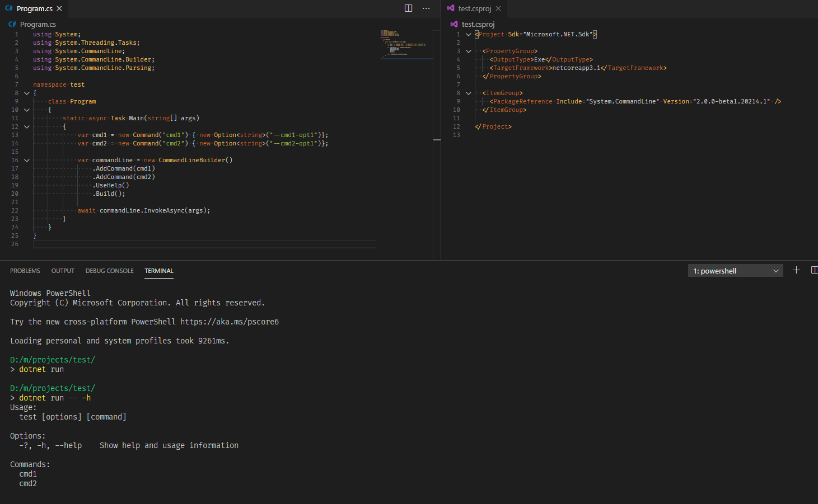
Task: Collapse the namespace test block
Action: pos(27,92)
